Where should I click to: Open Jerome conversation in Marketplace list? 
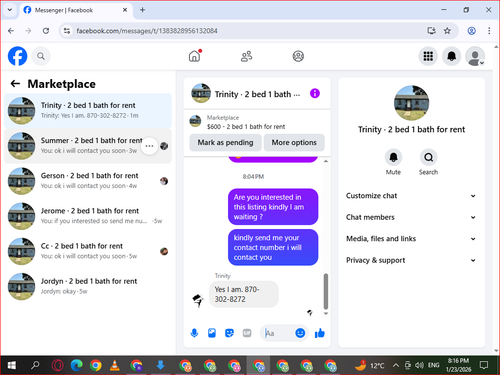click(x=88, y=216)
